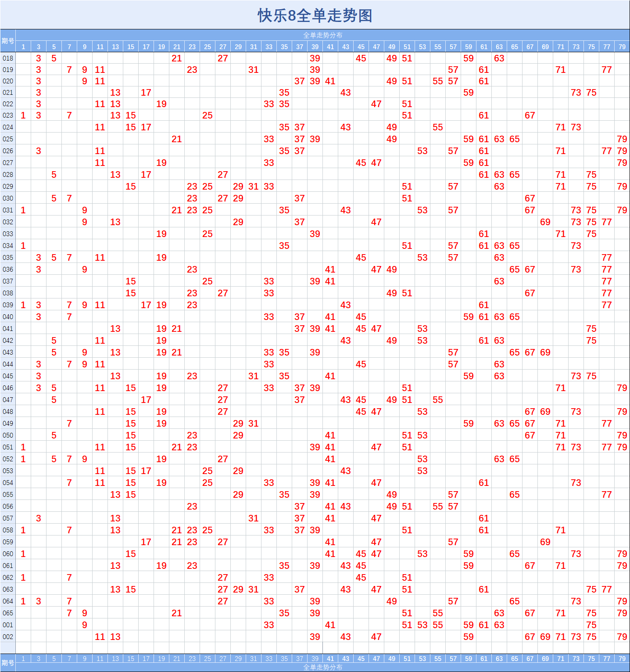Viewport: 630px width, 672px height.
Task: Click number 63 in row 018
Action: (499, 58)
